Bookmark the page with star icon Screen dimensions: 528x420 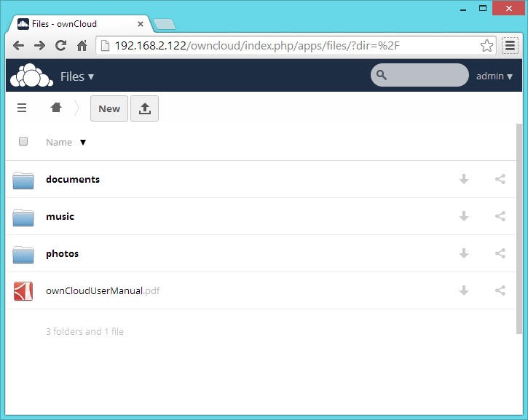coord(486,45)
